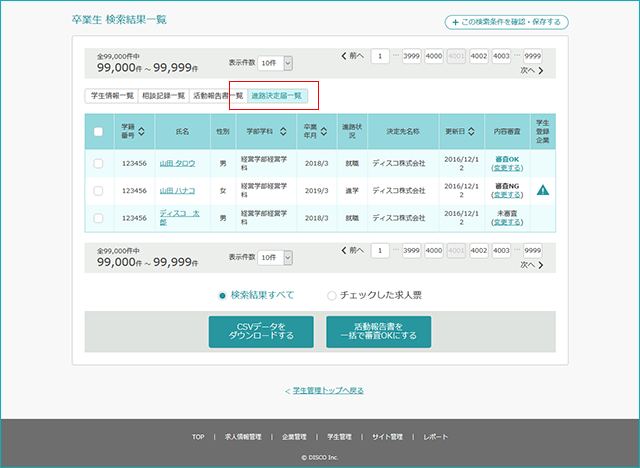Go to previous page in bottom pagination
640x468 pixels.
[x=352, y=250]
